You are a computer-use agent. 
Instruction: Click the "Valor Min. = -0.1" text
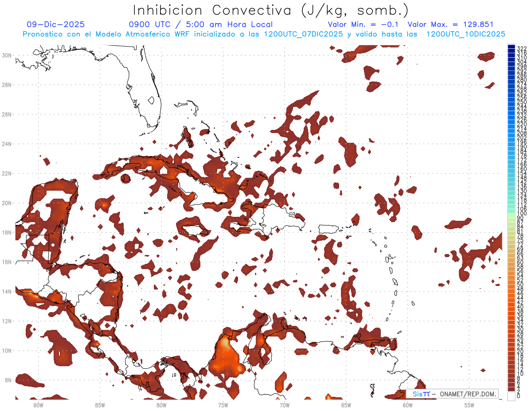point(363,25)
